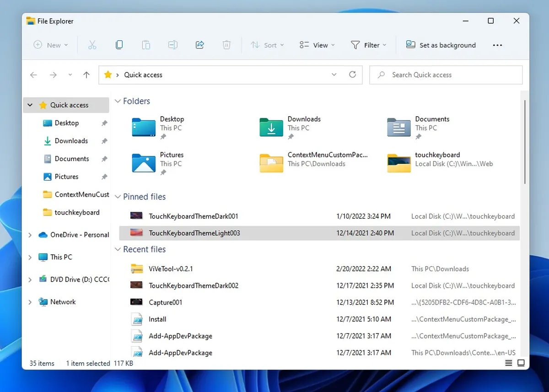Collapse the Recent files section
549x392 pixels.
[118, 249]
